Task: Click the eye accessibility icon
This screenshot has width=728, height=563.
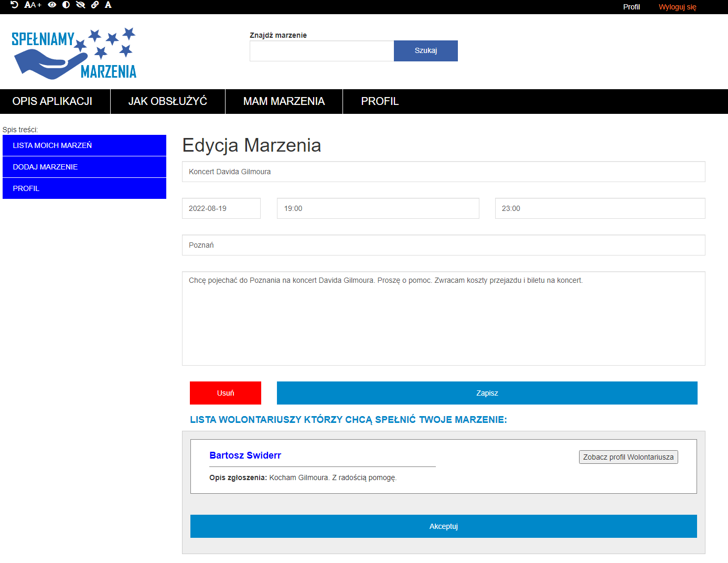Action: coord(52,5)
